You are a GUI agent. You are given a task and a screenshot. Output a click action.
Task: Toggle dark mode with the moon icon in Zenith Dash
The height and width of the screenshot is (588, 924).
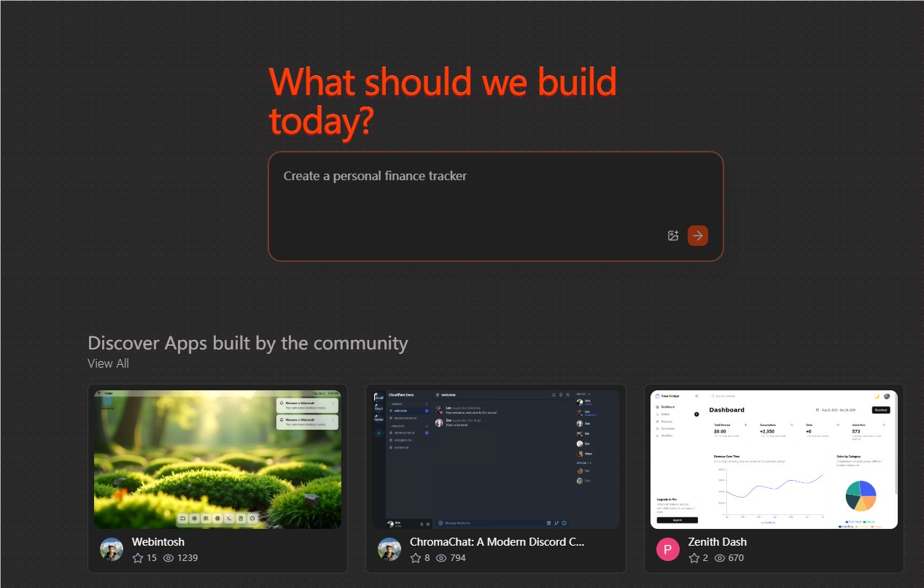point(877,396)
